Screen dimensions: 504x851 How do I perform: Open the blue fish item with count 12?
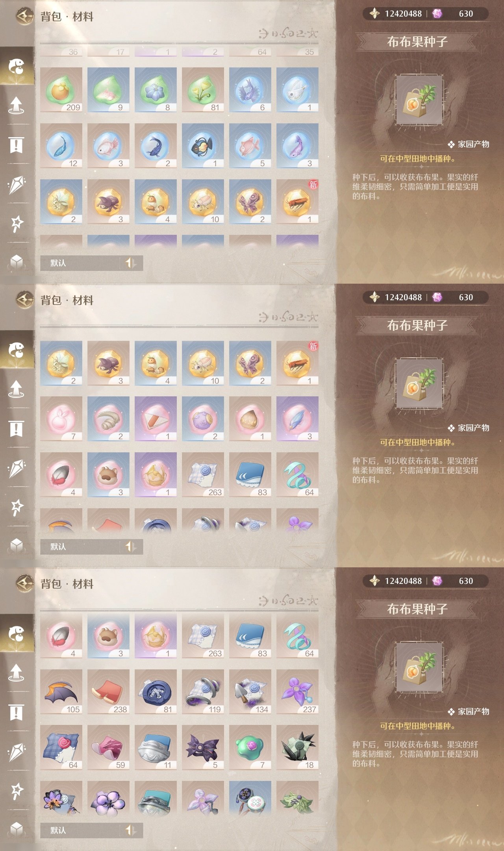[x=61, y=145]
